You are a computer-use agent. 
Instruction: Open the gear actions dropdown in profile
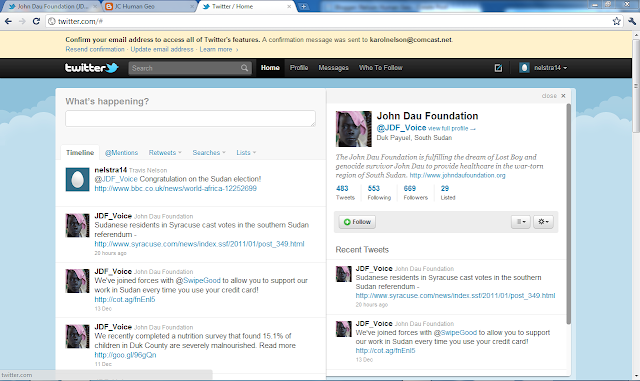coord(543,222)
